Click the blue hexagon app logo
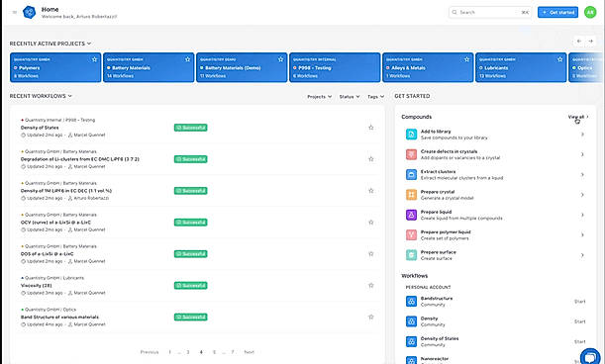This screenshot has width=605, height=364. pyautogui.click(x=30, y=12)
